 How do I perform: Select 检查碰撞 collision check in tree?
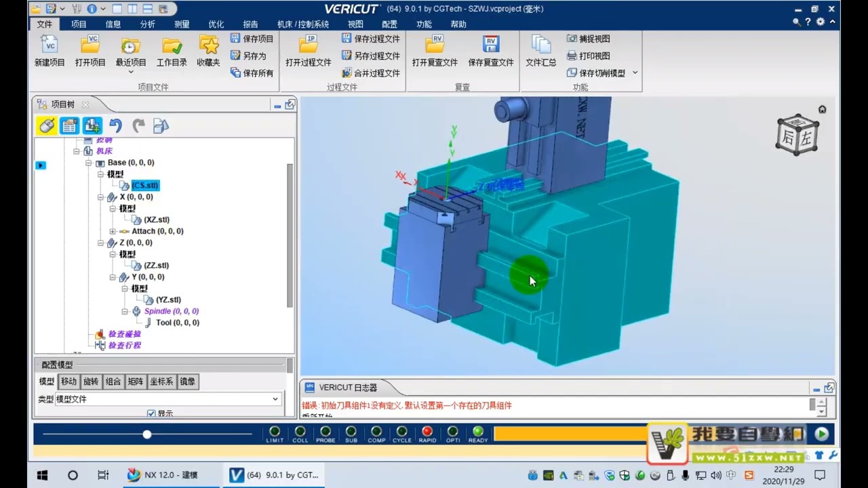point(125,334)
